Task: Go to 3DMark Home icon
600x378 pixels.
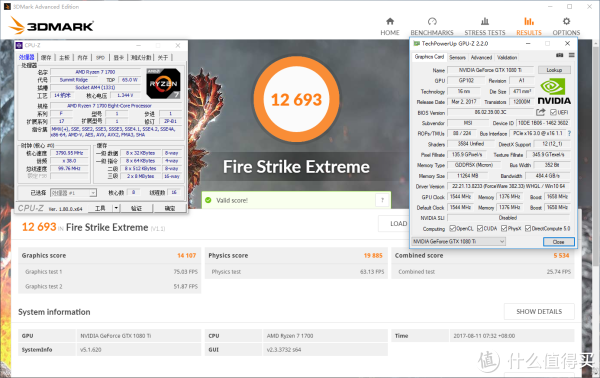Action: click(x=390, y=21)
